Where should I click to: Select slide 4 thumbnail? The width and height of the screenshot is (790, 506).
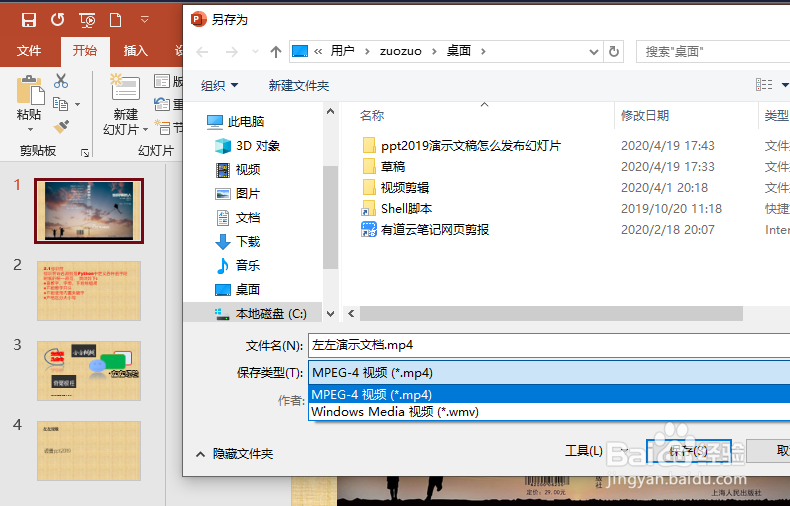(89, 451)
